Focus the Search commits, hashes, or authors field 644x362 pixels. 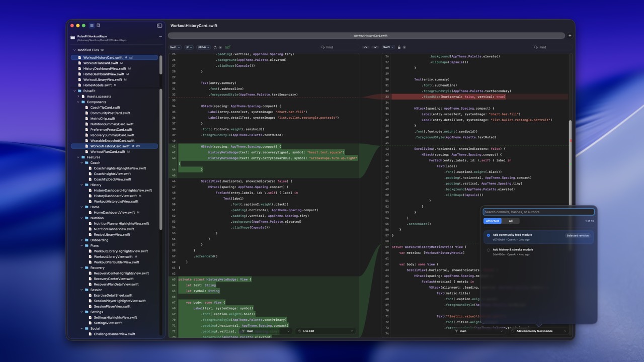coord(539,212)
